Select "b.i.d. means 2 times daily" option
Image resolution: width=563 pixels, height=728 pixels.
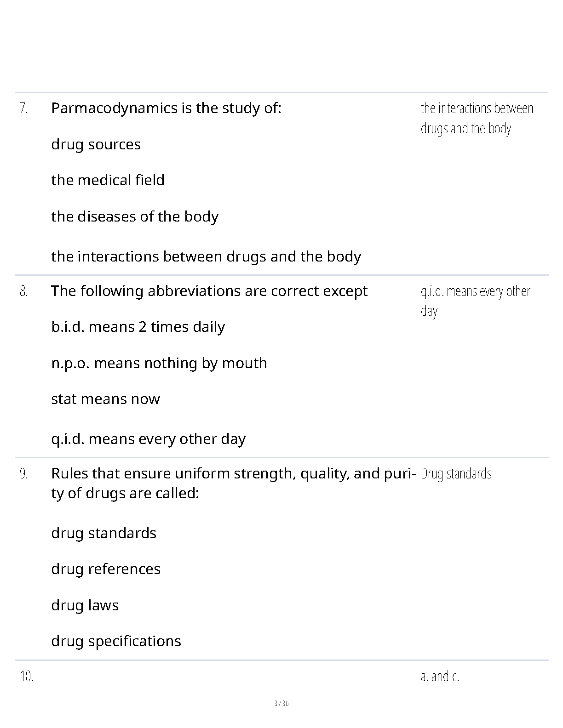point(138,327)
